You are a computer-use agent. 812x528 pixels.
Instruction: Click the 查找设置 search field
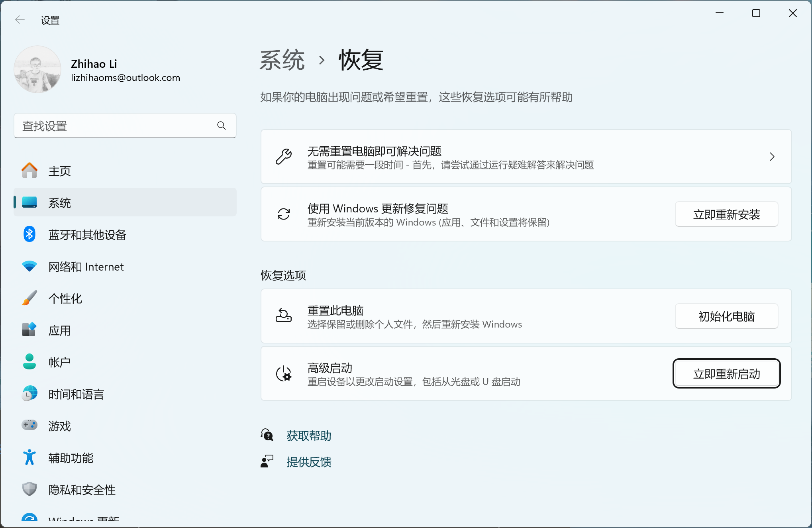[116, 126]
